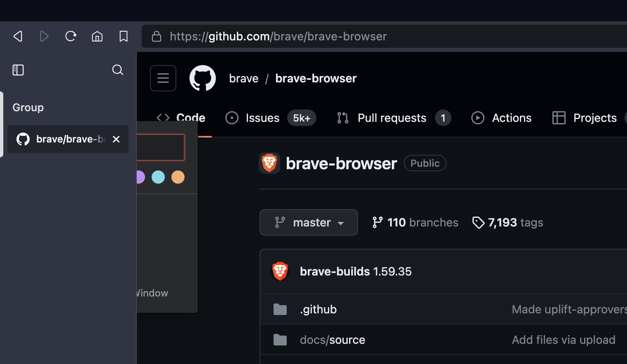Select the orange color swatch
The image size is (627, 364).
tap(178, 177)
